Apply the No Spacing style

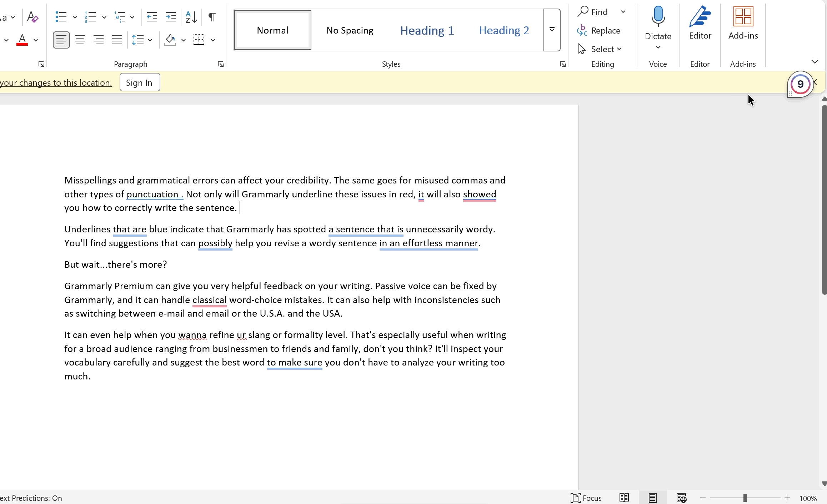tap(350, 30)
